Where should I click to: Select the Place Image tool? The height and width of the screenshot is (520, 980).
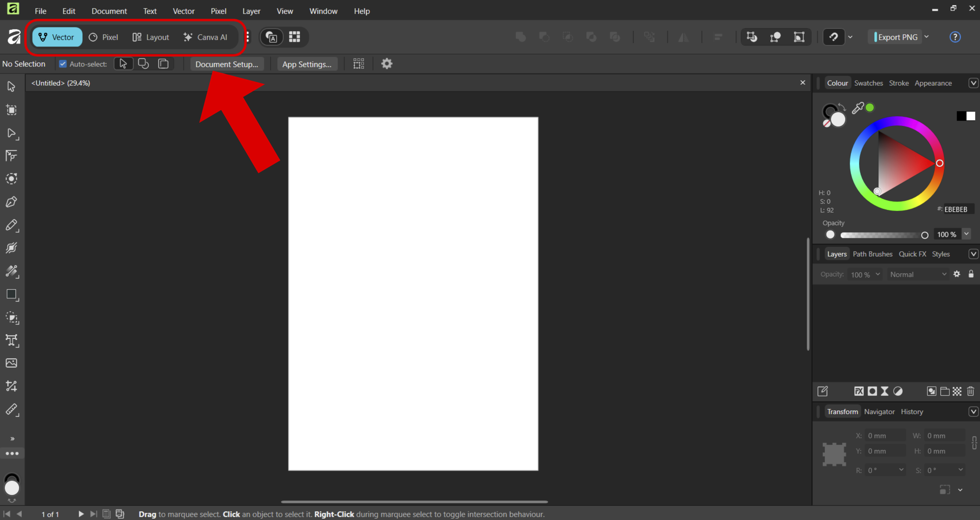[x=11, y=363]
